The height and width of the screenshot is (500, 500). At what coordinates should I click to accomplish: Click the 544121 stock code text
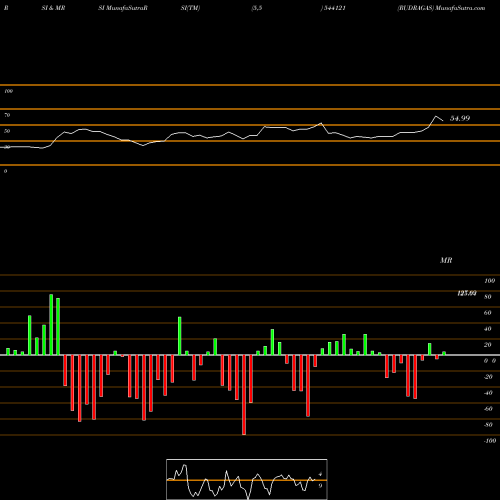click(334, 8)
